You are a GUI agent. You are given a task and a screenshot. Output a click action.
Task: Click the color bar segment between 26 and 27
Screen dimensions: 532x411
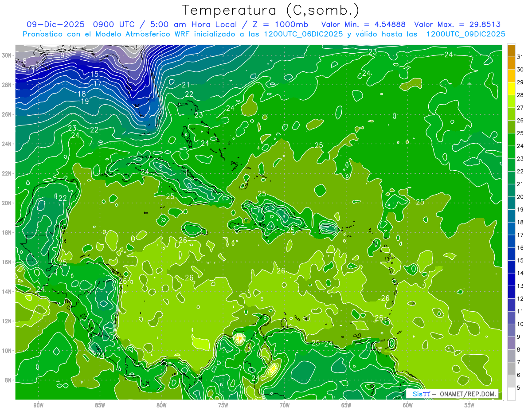(x=511, y=114)
